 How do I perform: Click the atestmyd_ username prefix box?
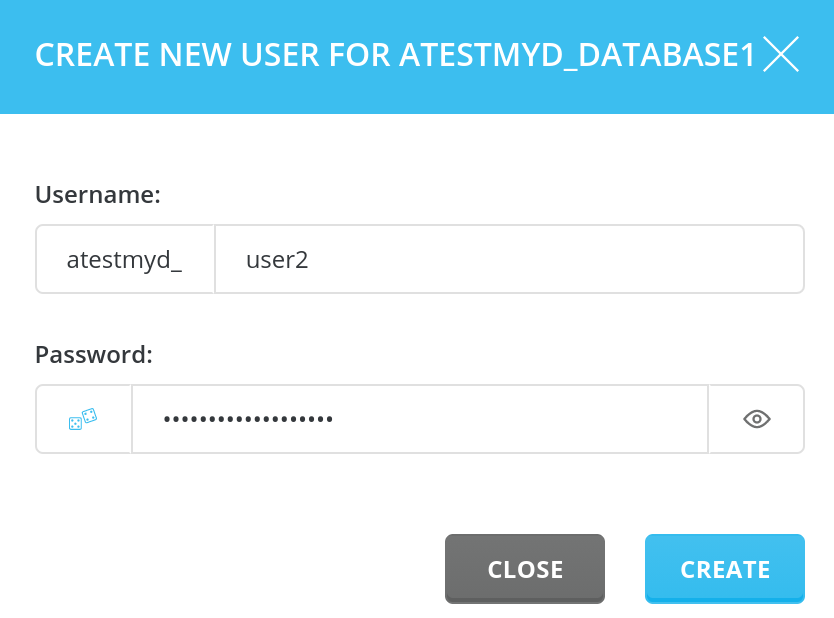pyautogui.click(x=125, y=260)
